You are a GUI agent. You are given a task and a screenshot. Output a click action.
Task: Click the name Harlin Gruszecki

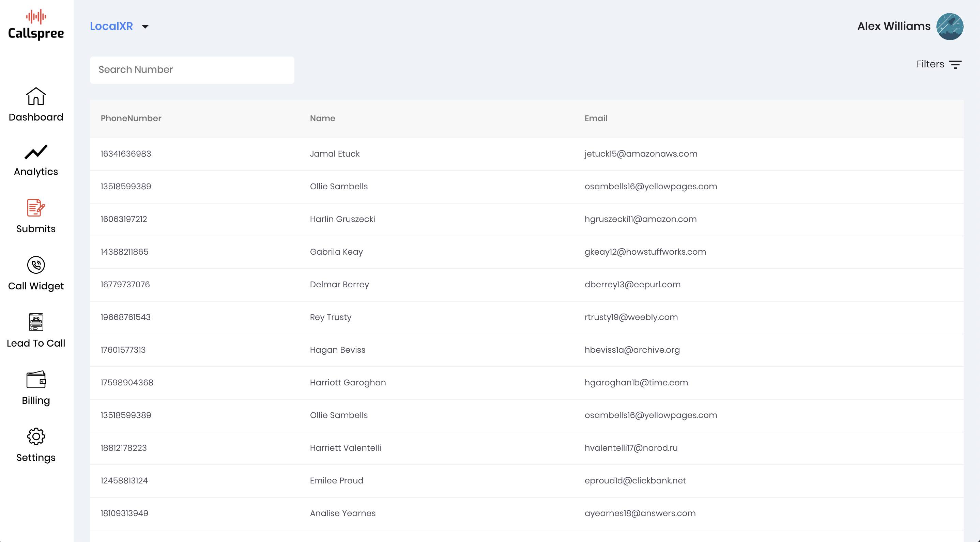click(x=342, y=219)
